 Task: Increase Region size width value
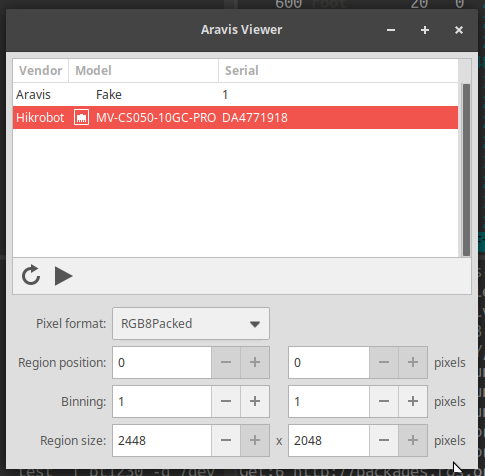coord(255,441)
